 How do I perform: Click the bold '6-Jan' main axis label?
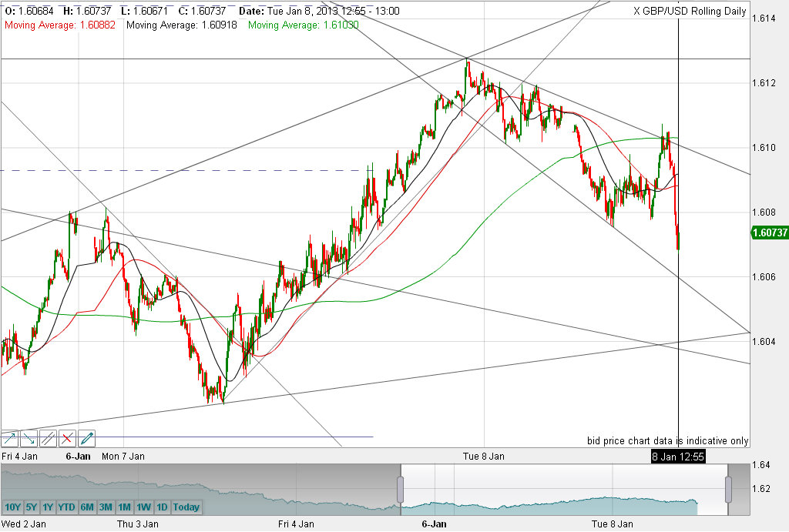click(x=79, y=456)
